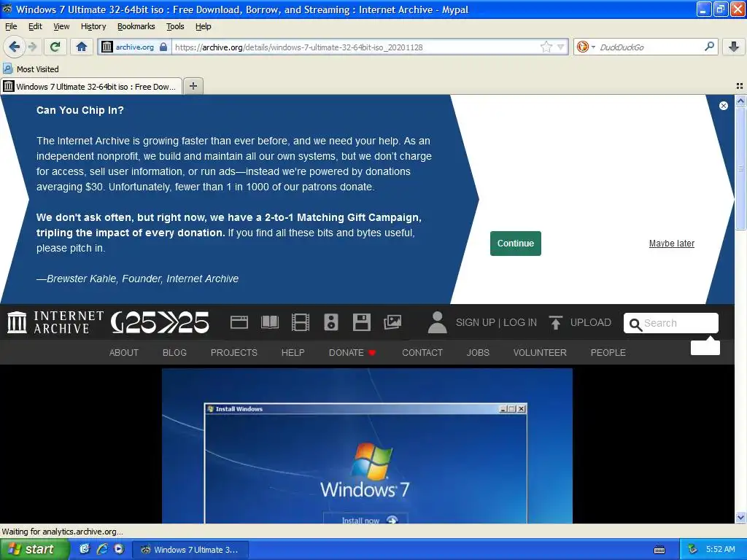This screenshot has height=560, width=747.
Task: Show the tab groups icon at tab bar end
Action: pos(740,86)
